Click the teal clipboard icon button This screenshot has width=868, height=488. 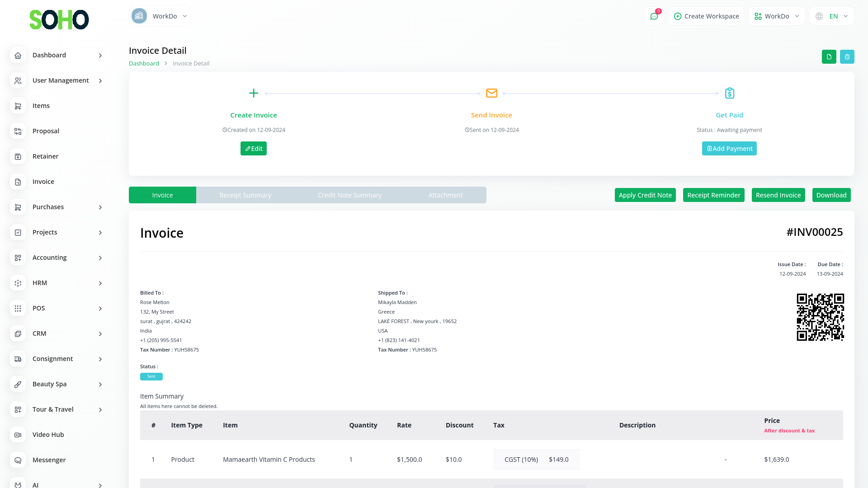point(847,57)
